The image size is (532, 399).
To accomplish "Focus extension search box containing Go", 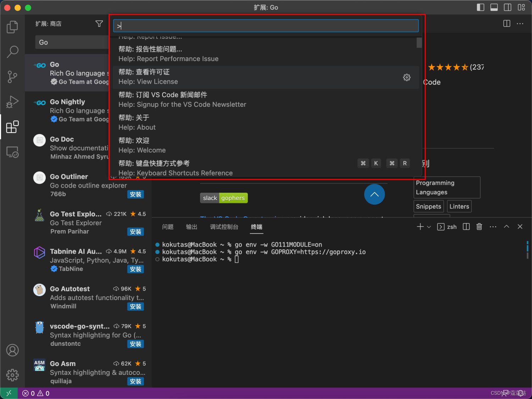I will coord(72,42).
